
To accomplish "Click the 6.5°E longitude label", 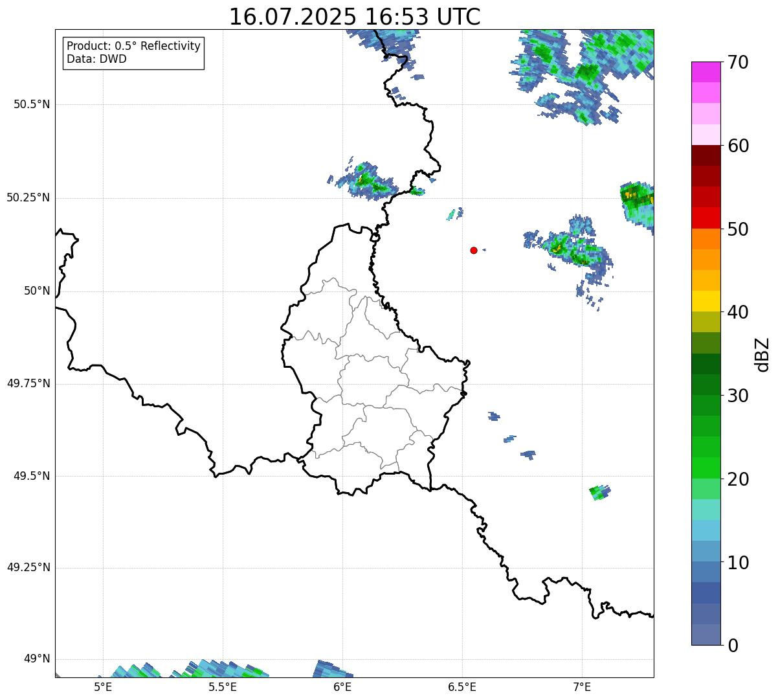I will [x=462, y=687].
